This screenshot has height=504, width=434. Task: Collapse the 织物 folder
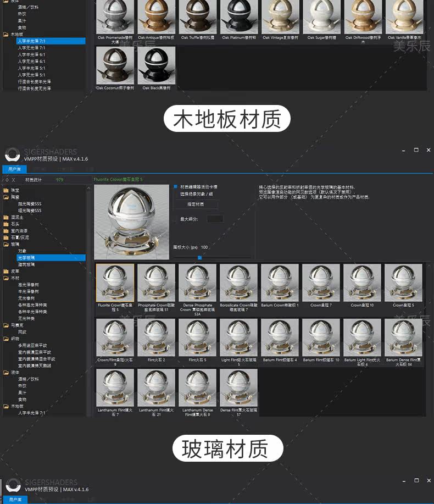6,339
